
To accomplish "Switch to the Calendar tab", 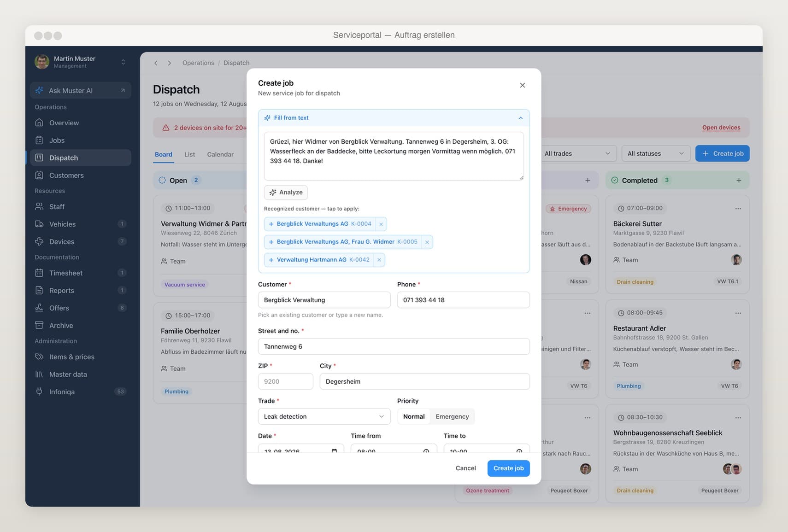I will pyautogui.click(x=220, y=154).
